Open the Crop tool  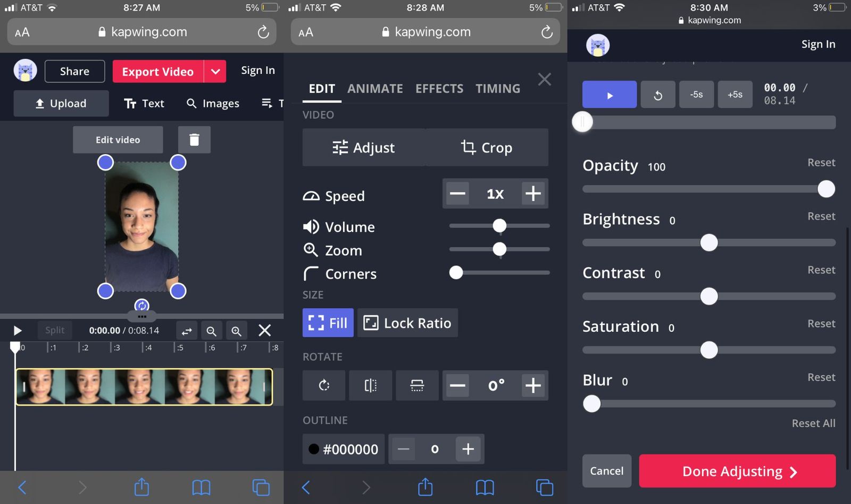click(x=487, y=147)
